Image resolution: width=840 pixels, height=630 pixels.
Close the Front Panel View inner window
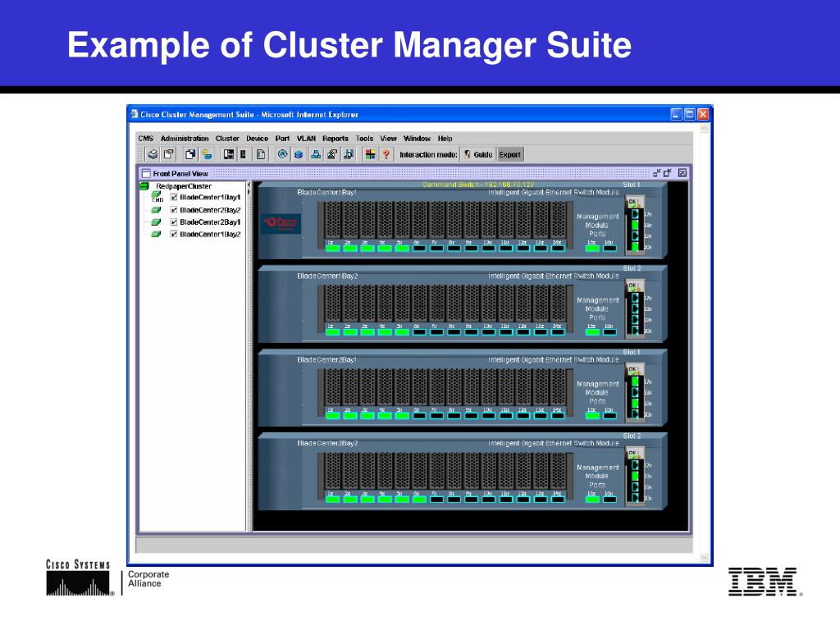tap(682, 172)
